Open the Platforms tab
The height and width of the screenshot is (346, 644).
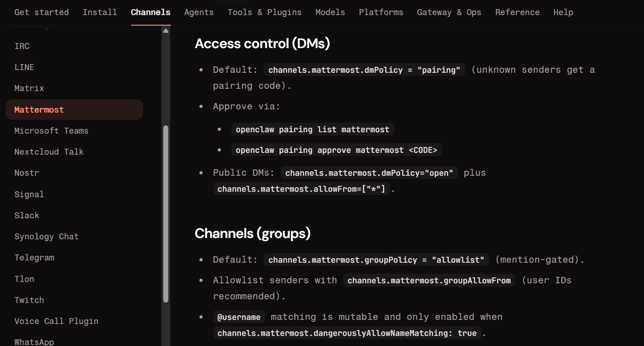pos(381,12)
